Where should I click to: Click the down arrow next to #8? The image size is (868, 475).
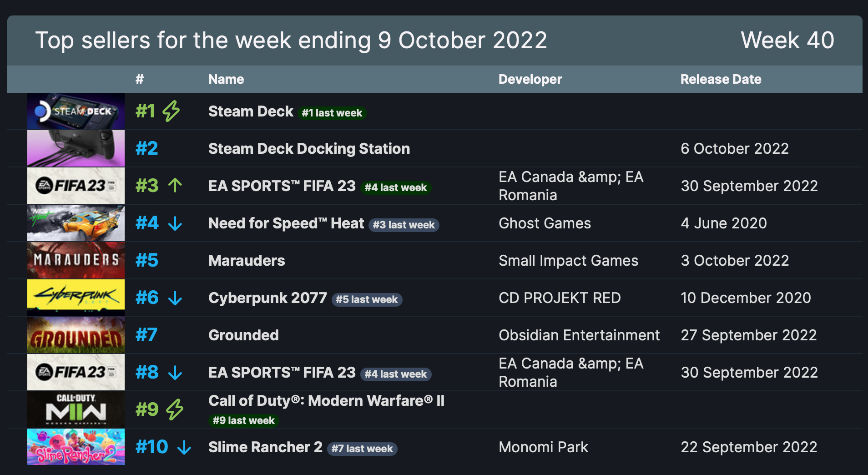(x=175, y=373)
